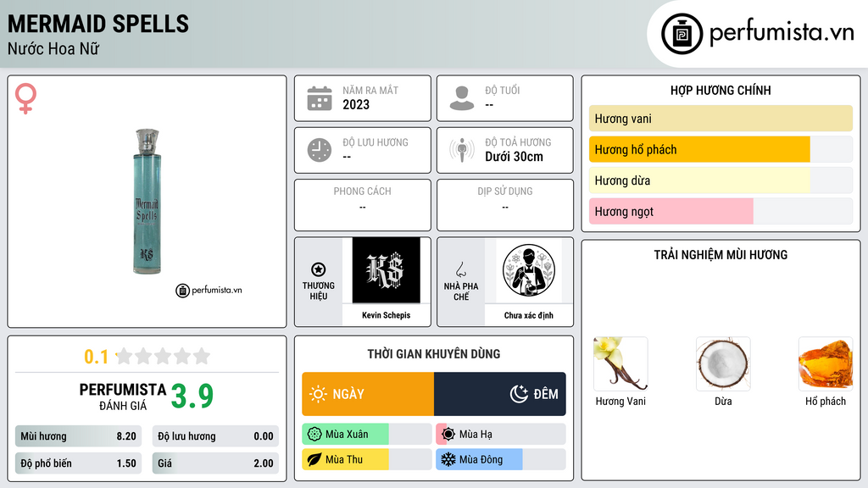The height and width of the screenshot is (488, 868).
Task: Click the Hương vani accord bar
Action: tap(721, 119)
